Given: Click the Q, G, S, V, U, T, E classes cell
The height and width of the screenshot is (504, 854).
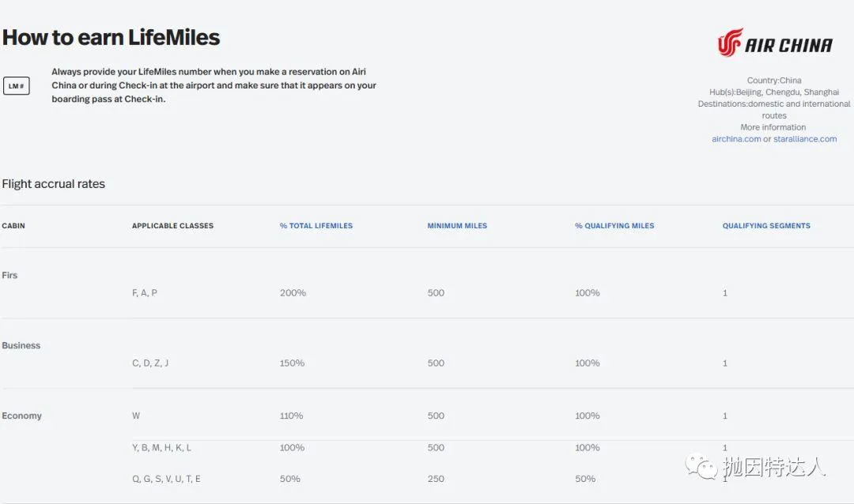Looking at the screenshot, I should tap(166, 479).
